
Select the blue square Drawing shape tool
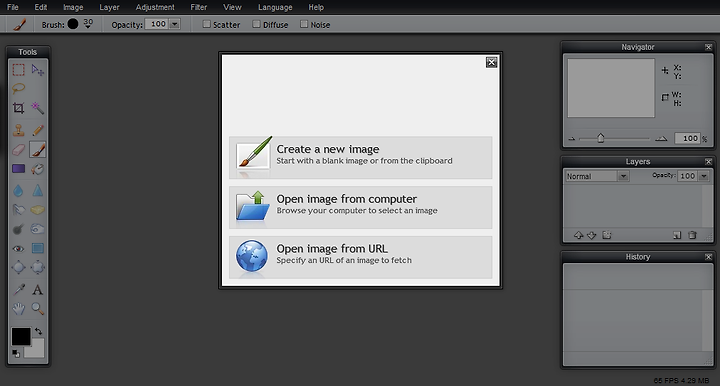pyautogui.click(x=38, y=248)
